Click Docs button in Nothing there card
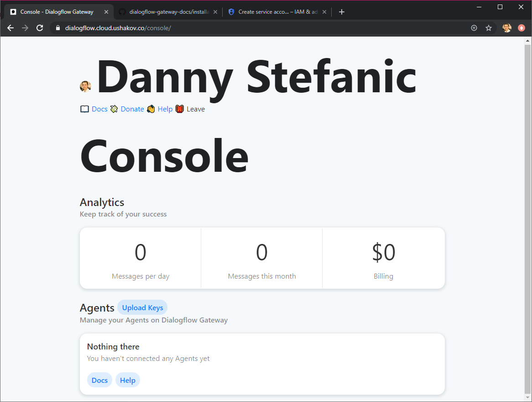 click(100, 380)
